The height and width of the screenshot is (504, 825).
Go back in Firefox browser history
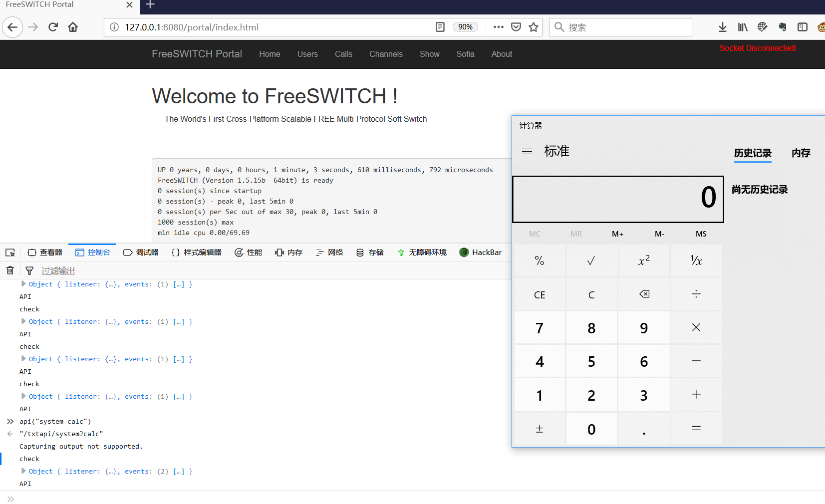pyautogui.click(x=12, y=27)
